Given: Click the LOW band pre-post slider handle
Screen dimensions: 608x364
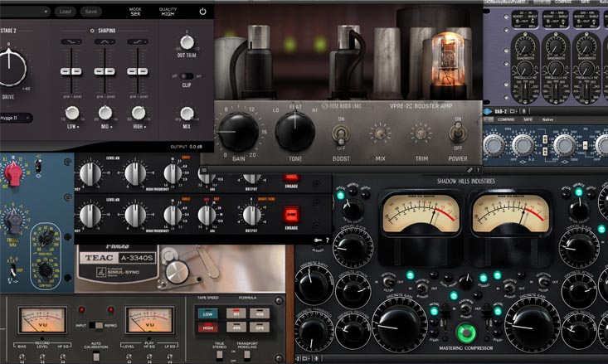Looking at the screenshot, I should [x=71, y=71].
